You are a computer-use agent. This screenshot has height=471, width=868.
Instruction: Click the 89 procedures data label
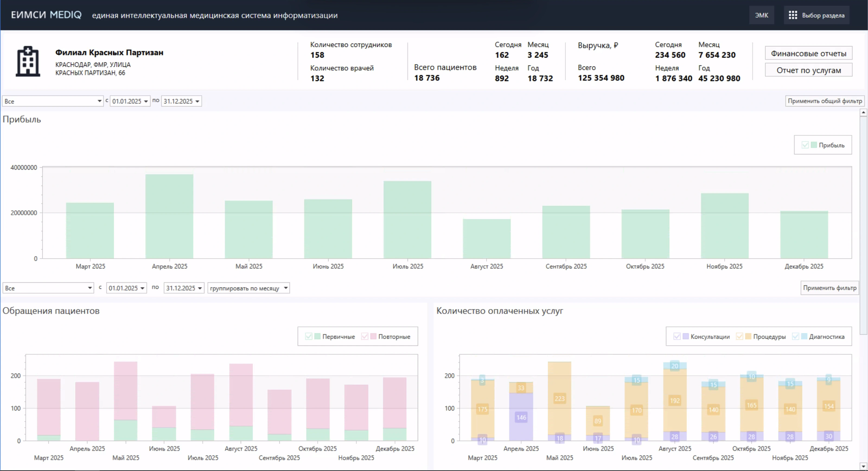[598, 421]
